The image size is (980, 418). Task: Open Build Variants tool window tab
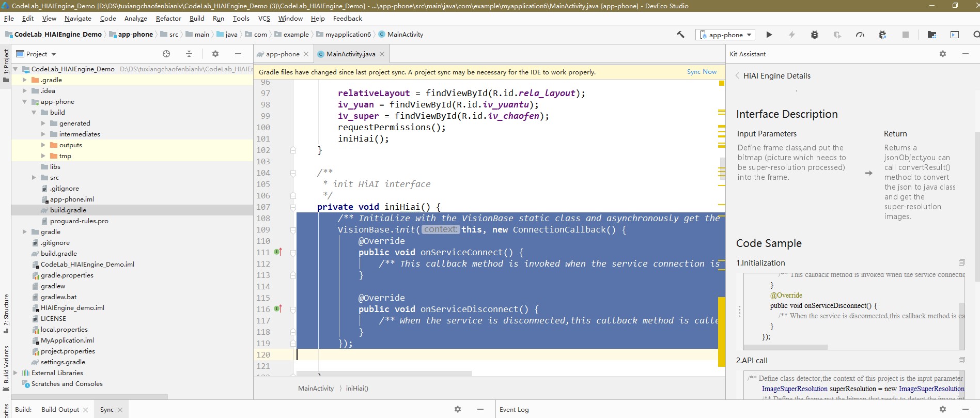click(6, 368)
